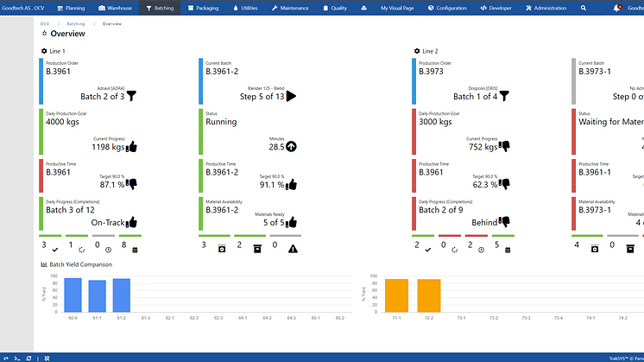Click the 60-4 bar in Batch Yield chart
This screenshot has width=644, height=362.
pyautogui.click(x=73, y=295)
